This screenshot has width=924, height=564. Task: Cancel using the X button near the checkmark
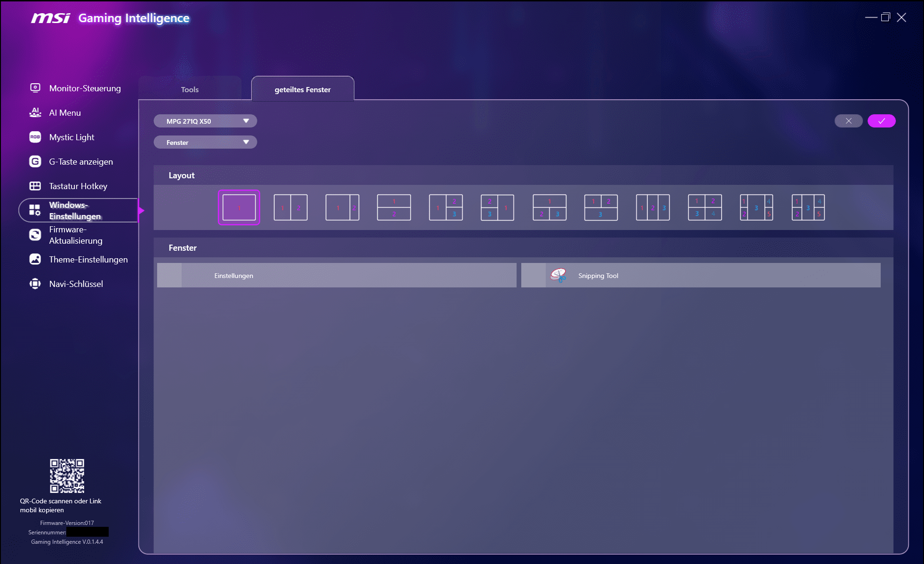(848, 121)
